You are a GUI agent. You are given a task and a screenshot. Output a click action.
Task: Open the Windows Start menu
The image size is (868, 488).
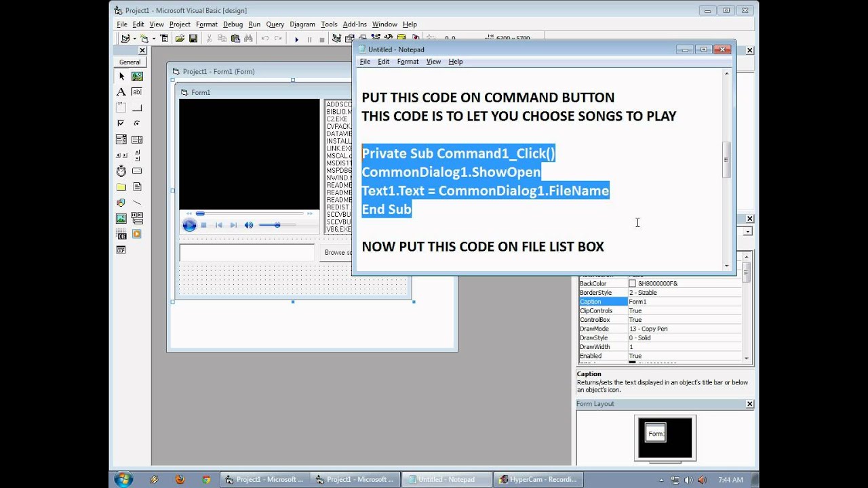[x=123, y=479]
